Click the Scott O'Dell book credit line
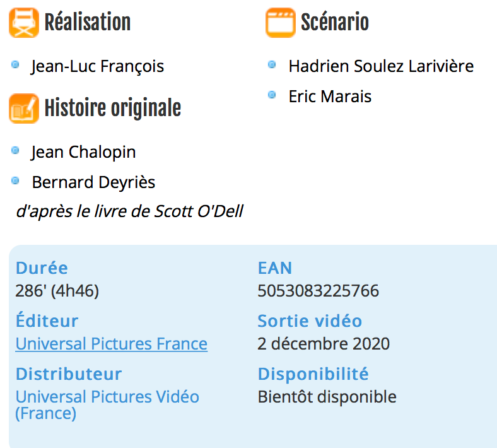497x448 pixels. tap(129, 212)
